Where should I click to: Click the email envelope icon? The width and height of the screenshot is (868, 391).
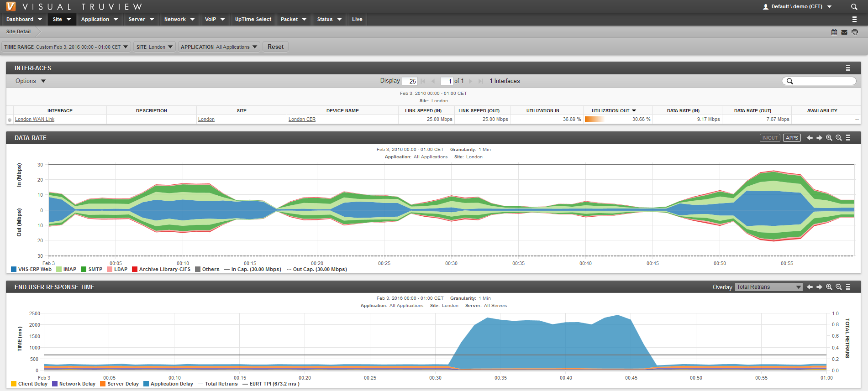(x=844, y=32)
